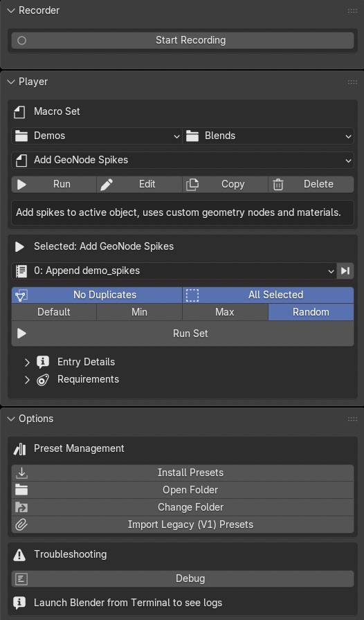Toggle No Duplicates option

pyautogui.click(x=97, y=295)
